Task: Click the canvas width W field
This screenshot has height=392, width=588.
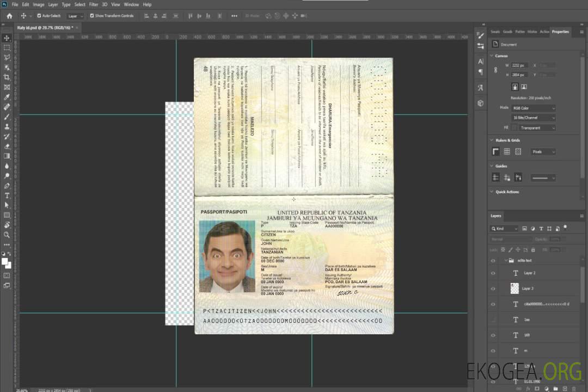Action: click(519, 65)
